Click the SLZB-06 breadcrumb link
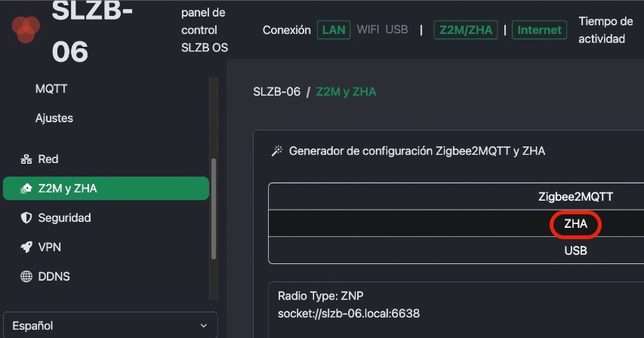Screen dimensions: 644x338 pyautogui.click(x=277, y=91)
